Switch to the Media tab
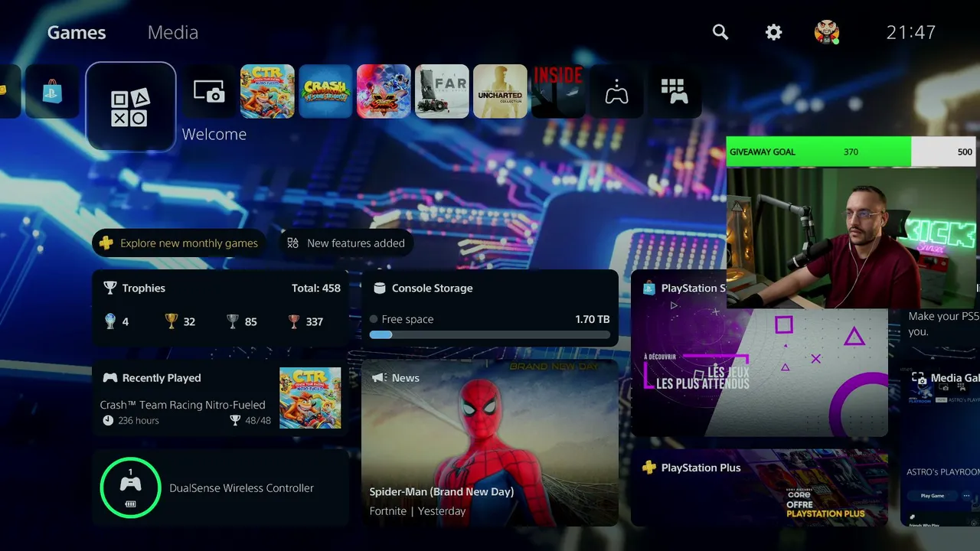 (x=173, y=32)
